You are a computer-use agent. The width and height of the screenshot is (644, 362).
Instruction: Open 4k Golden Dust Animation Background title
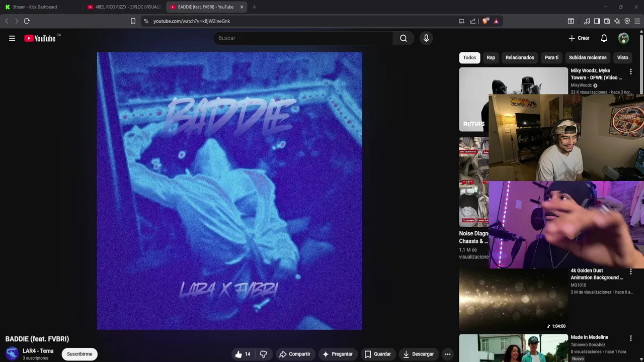click(x=597, y=274)
